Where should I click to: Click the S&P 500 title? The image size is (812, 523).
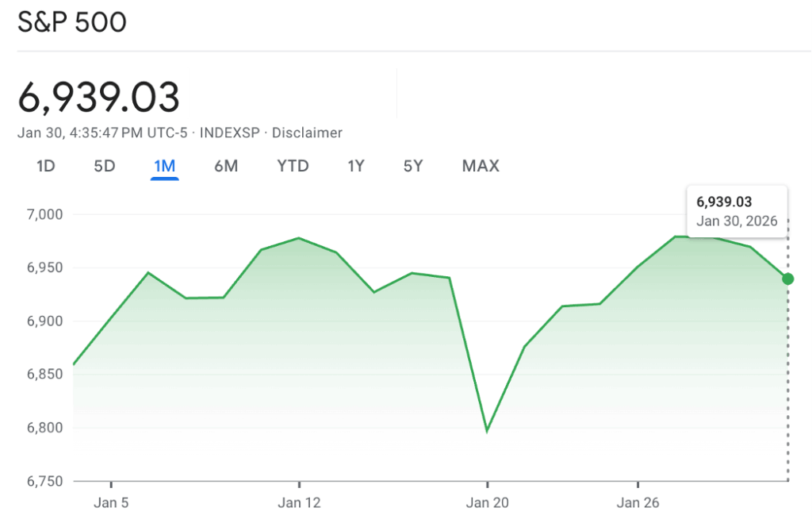pos(72,22)
